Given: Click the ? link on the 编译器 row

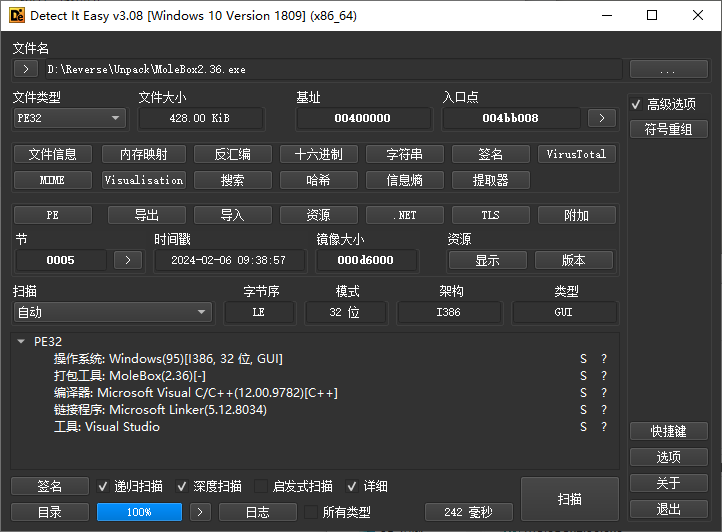Looking at the screenshot, I should tap(604, 393).
